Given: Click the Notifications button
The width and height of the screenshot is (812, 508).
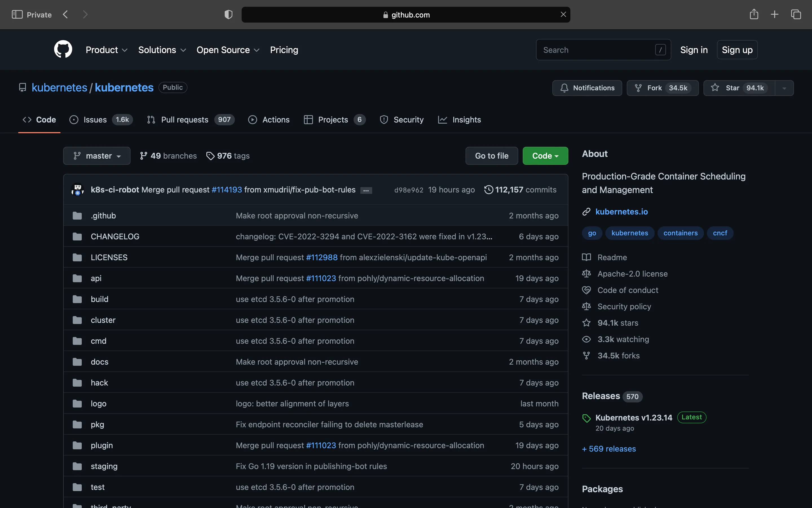Looking at the screenshot, I should click(x=587, y=88).
